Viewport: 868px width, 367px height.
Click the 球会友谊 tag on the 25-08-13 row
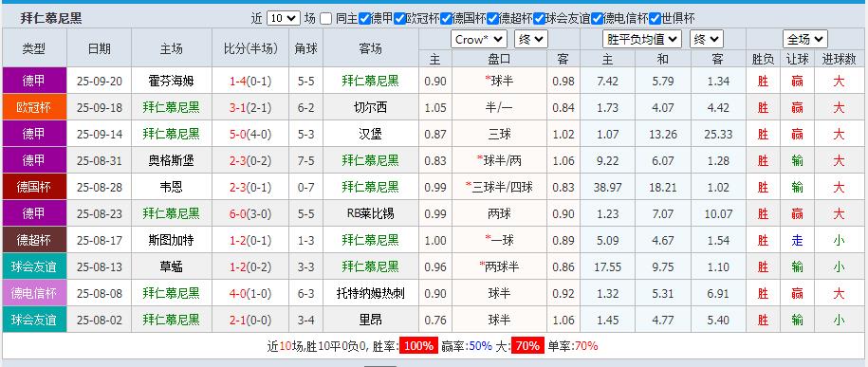click(34, 266)
